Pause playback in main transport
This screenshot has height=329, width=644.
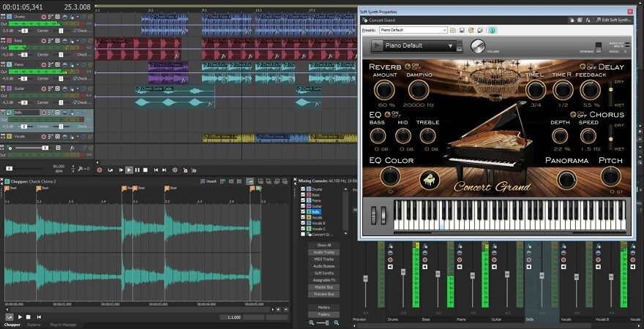tap(137, 170)
